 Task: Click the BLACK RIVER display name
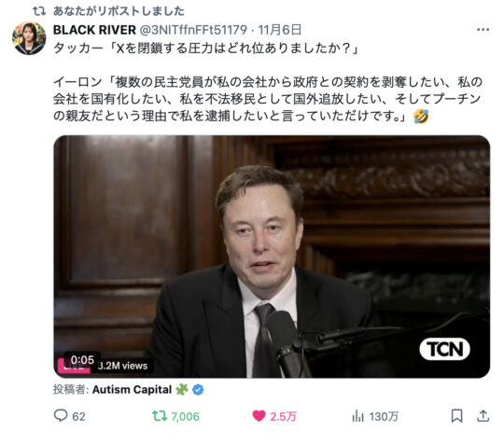pos(94,30)
